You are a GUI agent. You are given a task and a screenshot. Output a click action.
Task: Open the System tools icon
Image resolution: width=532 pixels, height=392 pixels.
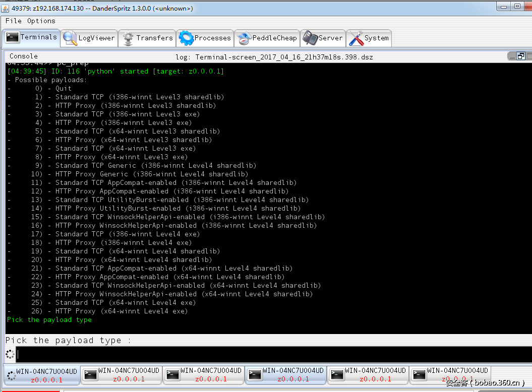356,38
